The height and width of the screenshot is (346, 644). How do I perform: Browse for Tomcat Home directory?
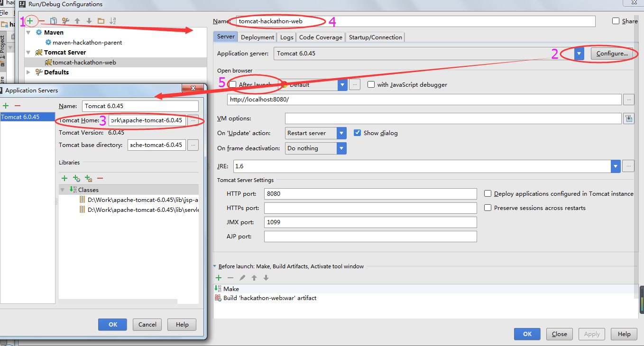tap(193, 120)
